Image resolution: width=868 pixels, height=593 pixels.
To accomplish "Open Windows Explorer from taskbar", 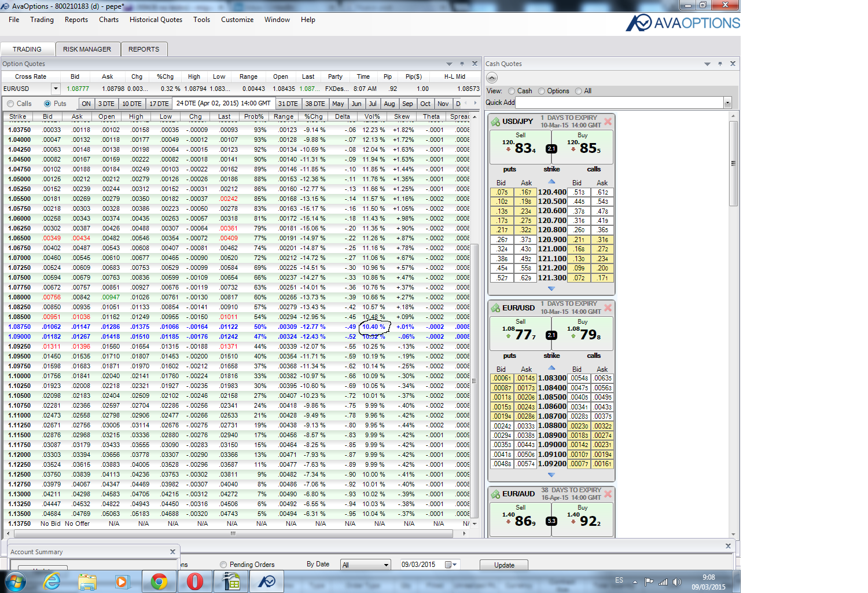I will (87, 581).
